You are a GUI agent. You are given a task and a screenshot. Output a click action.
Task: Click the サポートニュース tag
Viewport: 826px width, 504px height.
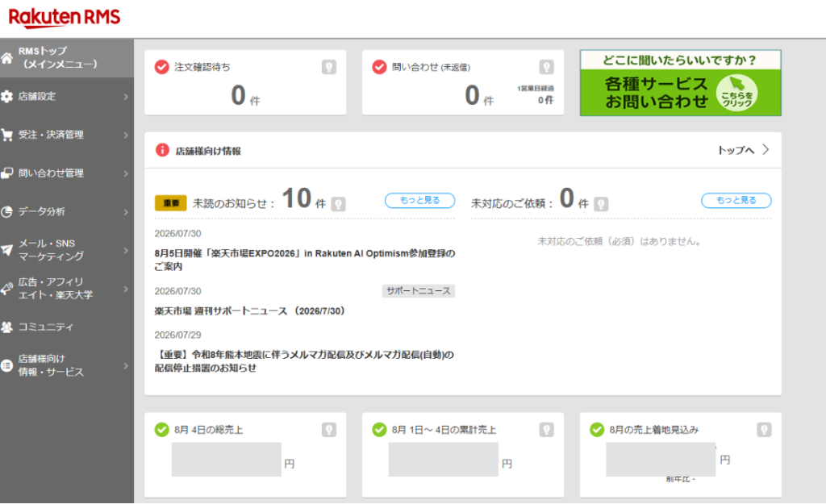pos(419,291)
